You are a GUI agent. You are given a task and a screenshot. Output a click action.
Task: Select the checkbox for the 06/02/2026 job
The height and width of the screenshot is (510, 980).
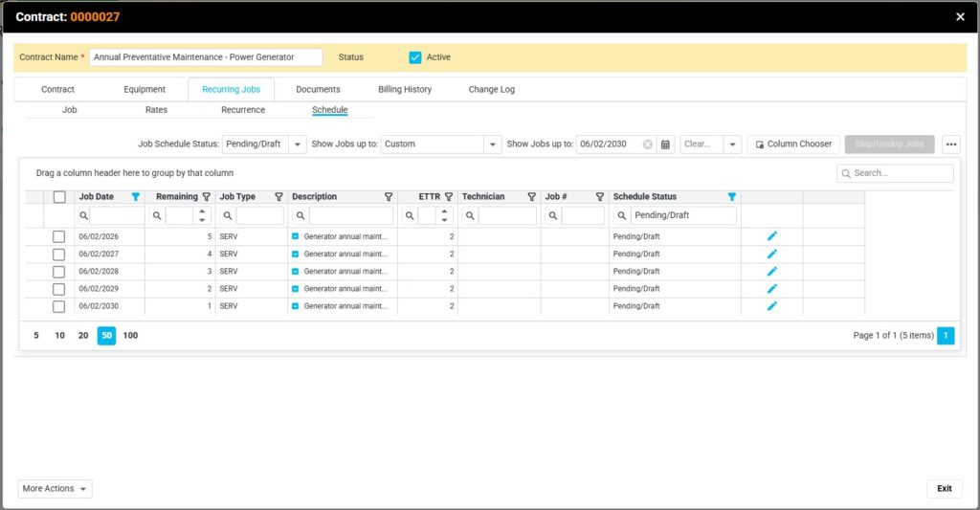pyautogui.click(x=58, y=237)
